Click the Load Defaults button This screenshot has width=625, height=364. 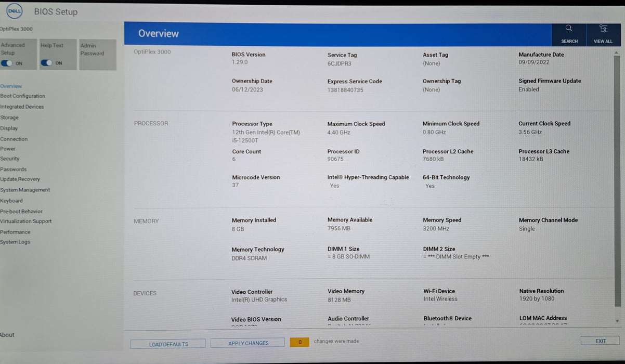(168, 344)
